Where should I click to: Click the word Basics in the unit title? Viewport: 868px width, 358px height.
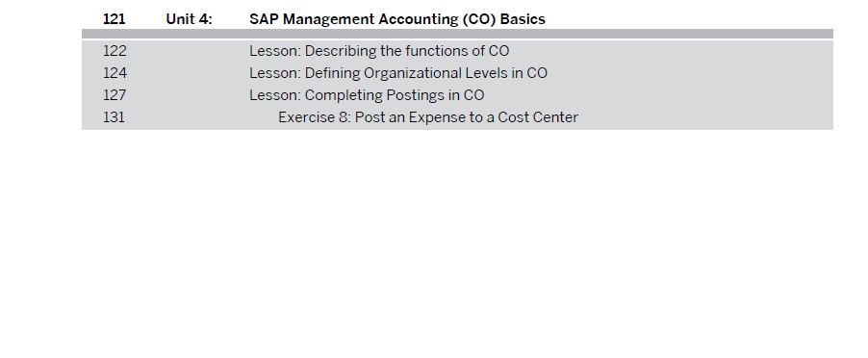[523, 19]
